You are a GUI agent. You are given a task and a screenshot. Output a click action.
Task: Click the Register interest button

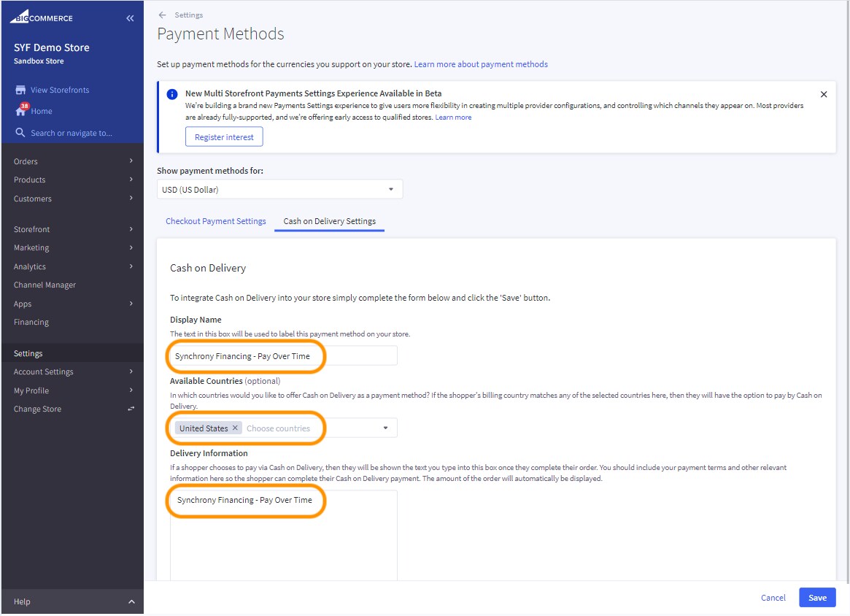pyautogui.click(x=224, y=137)
